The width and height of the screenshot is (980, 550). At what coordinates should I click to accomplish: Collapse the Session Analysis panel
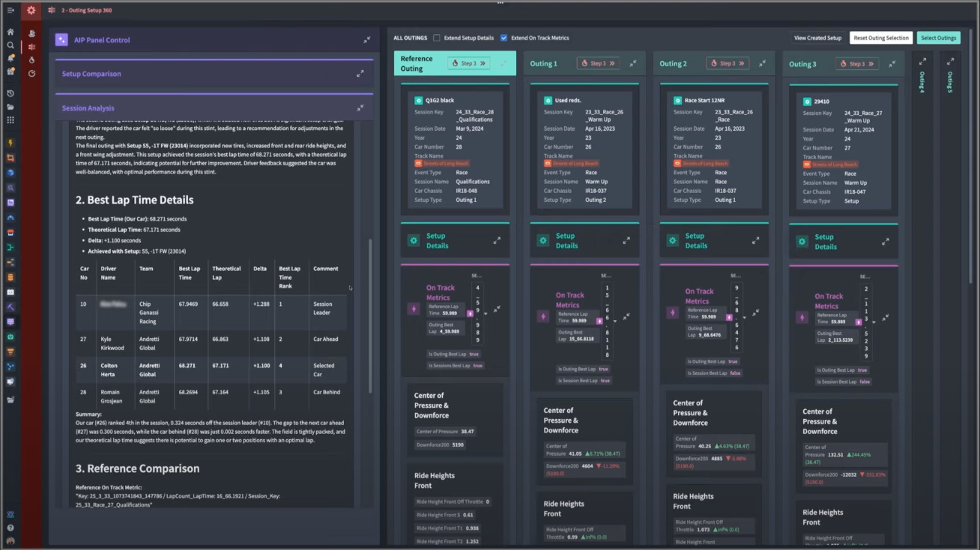(360, 108)
